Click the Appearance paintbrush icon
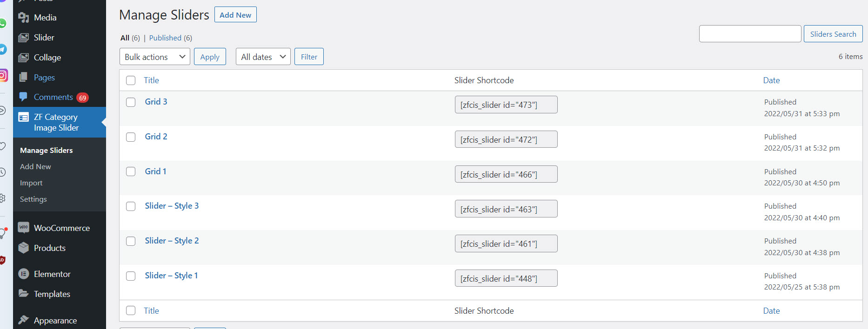This screenshot has width=868, height=329. tap(23, 320)
